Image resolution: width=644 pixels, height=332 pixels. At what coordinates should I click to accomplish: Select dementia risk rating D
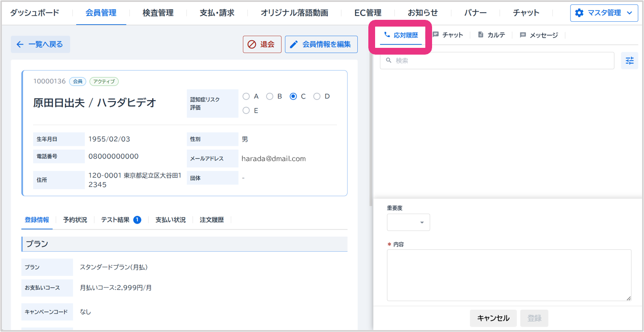click(317, 96)
